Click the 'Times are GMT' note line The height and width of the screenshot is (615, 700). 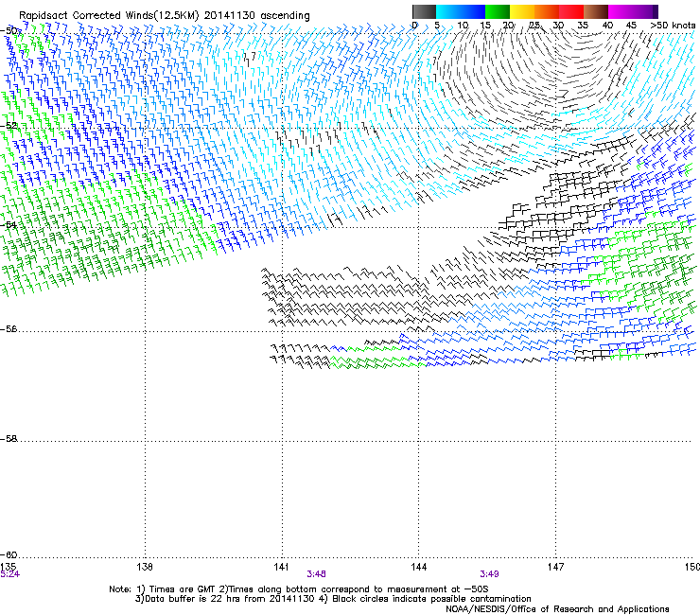tap(298, 589)
